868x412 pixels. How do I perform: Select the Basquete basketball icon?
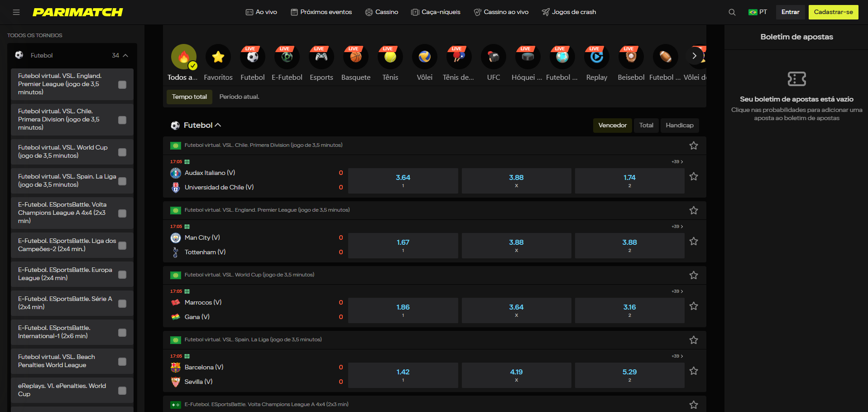(x=356, y=57)
